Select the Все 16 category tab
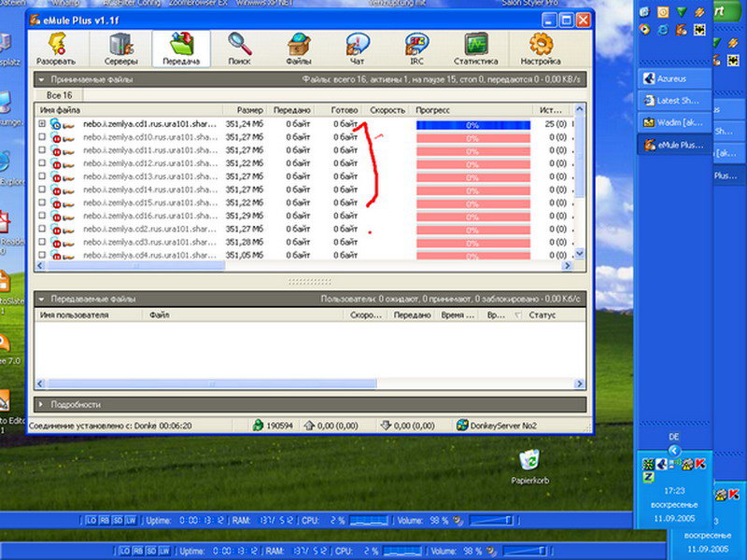 coord(60,95)
